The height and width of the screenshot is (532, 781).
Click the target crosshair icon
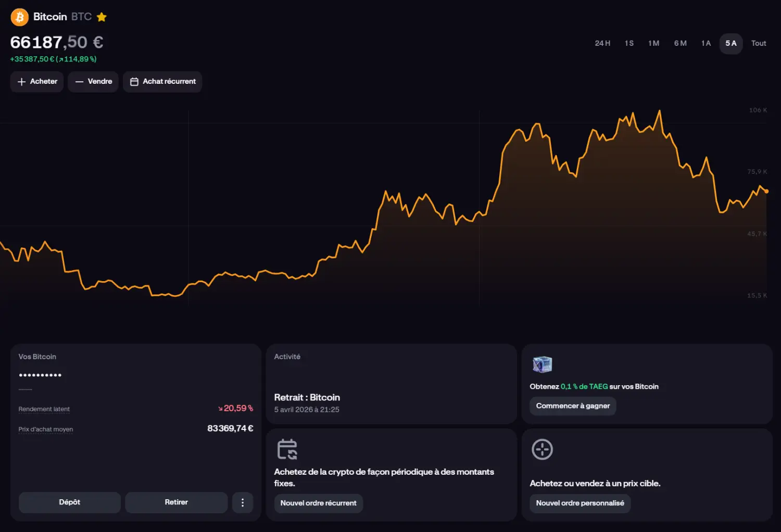click(x=542, y=449)
